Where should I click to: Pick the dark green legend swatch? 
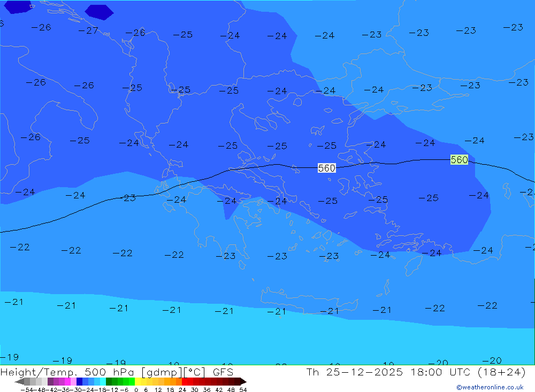click(x=109, y=381)
